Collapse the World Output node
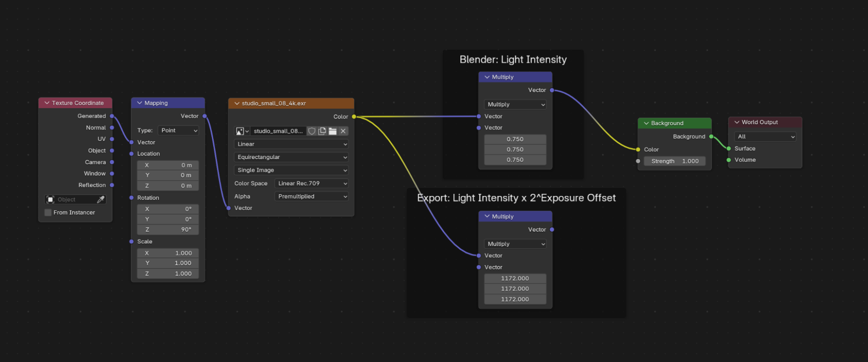868x362 pixels. 736,122
